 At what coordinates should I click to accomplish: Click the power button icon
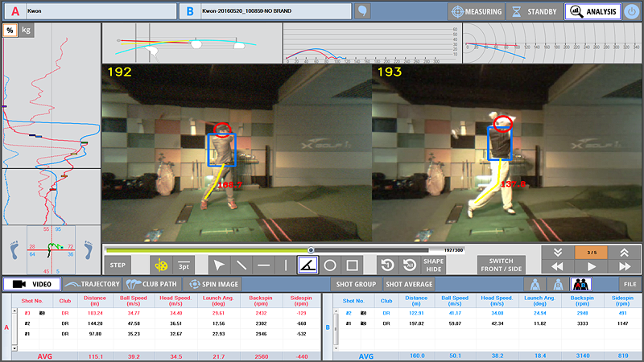click(631, 11)
